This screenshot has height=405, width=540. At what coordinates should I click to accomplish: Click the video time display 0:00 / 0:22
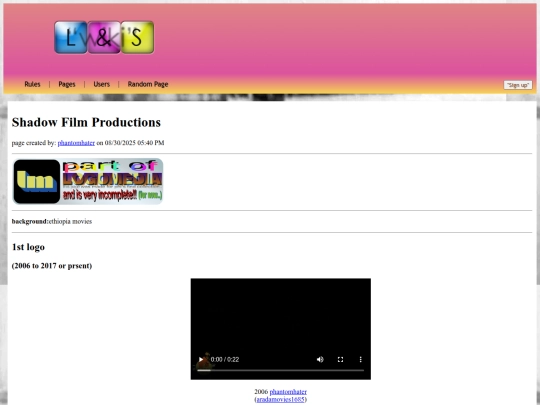point(225,359)
